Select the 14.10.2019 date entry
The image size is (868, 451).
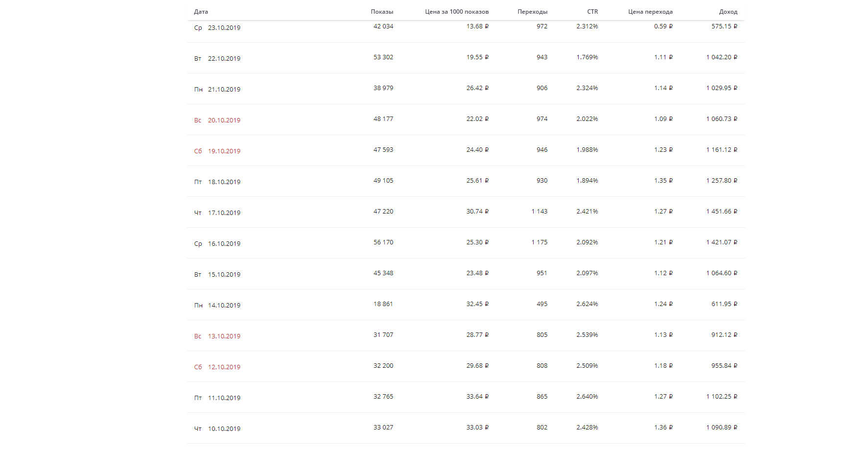pyautogui.click(x=224, y=306)
